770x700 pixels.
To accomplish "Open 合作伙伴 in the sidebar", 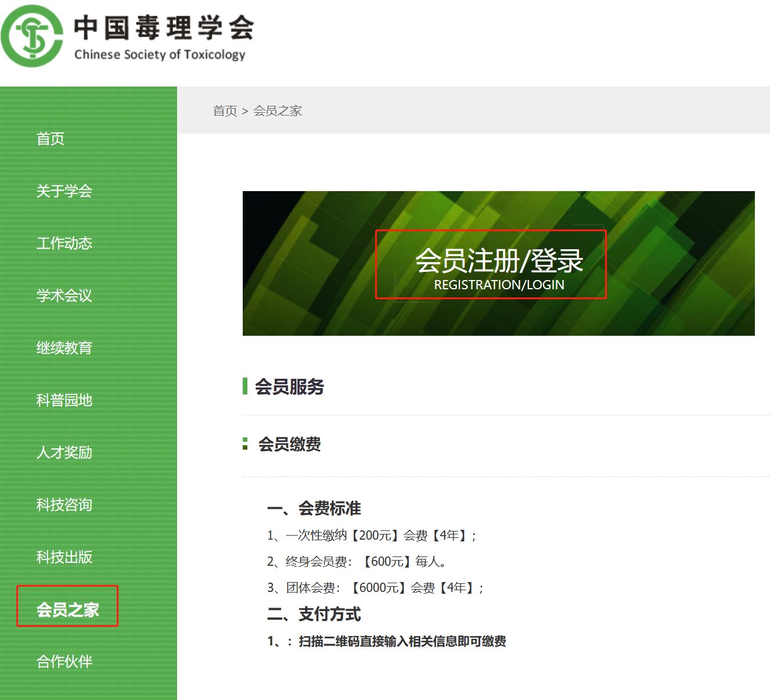I will (64, 662).
